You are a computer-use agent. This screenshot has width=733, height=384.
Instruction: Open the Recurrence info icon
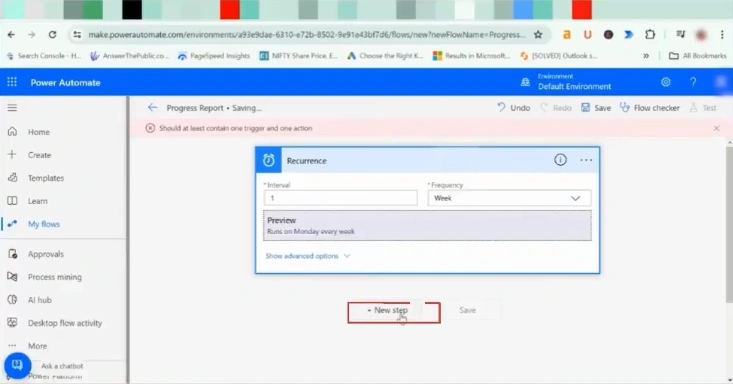[560, 160]
